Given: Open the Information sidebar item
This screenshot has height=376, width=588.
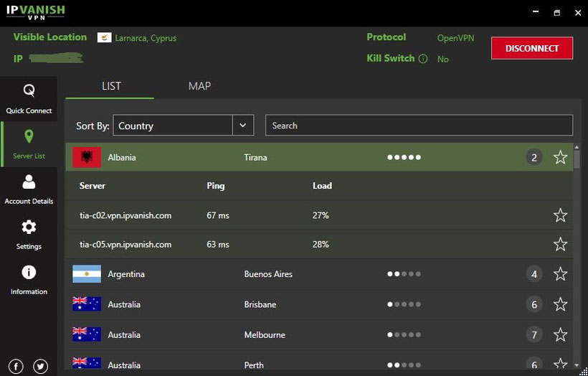Looking at the screenshot, I should 29,280.
